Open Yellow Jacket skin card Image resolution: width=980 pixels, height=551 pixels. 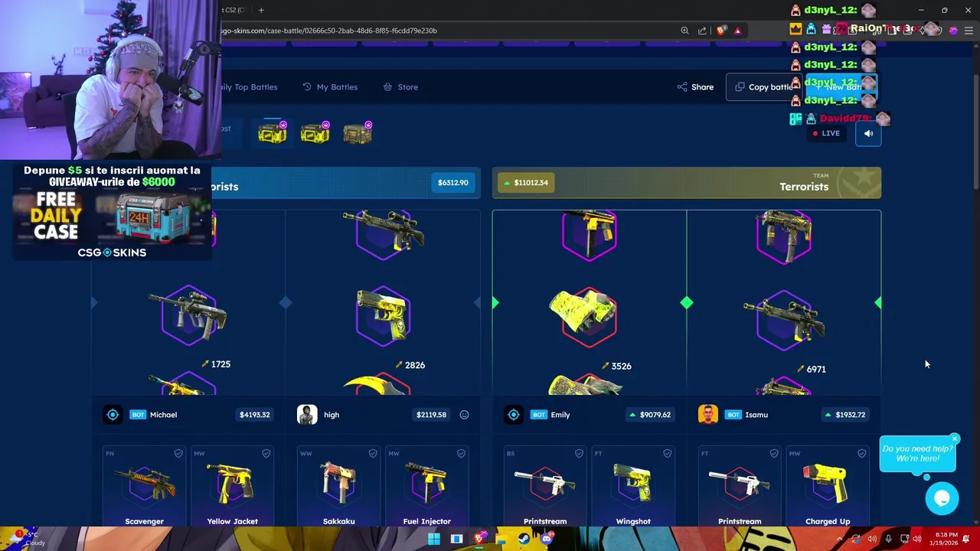point(233,487)
